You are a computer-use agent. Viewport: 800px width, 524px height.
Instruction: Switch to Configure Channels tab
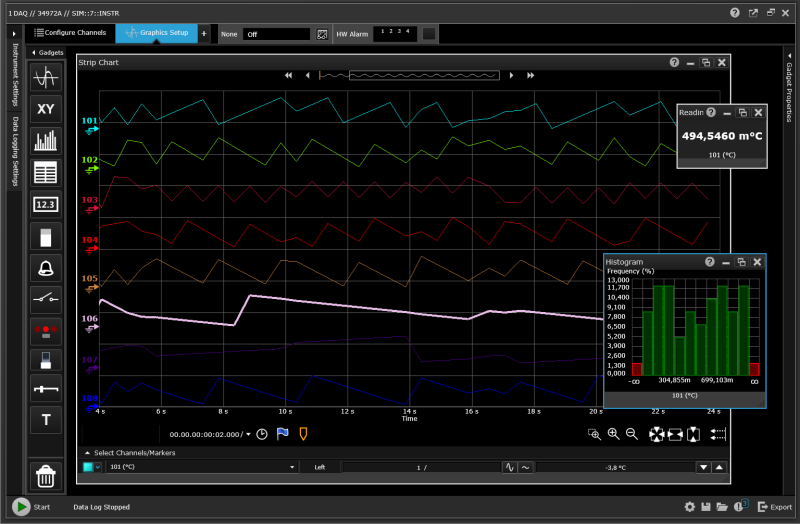(70, 33)
